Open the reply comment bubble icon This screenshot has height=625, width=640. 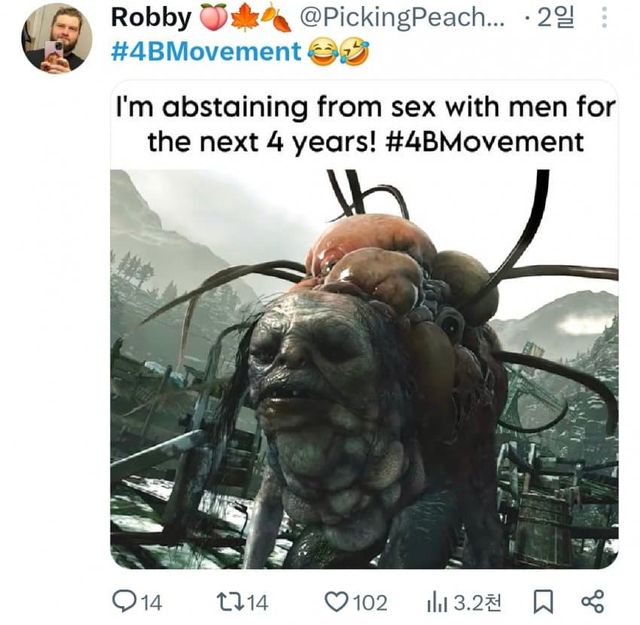[x=124, y=601]
